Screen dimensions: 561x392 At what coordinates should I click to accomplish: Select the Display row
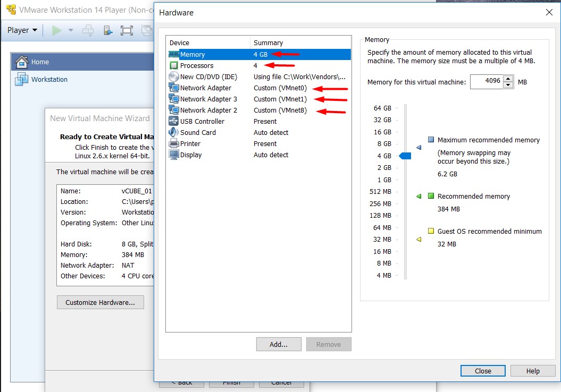(259, 155)
